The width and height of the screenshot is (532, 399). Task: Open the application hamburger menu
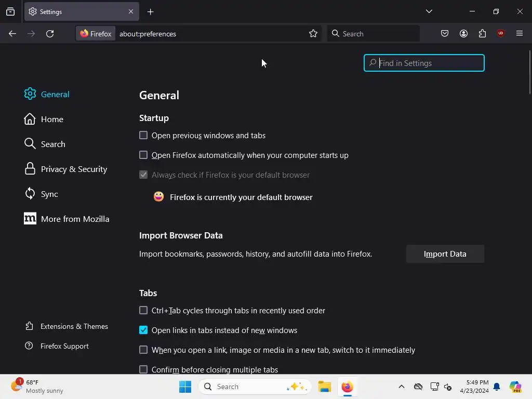click(520, 33)
